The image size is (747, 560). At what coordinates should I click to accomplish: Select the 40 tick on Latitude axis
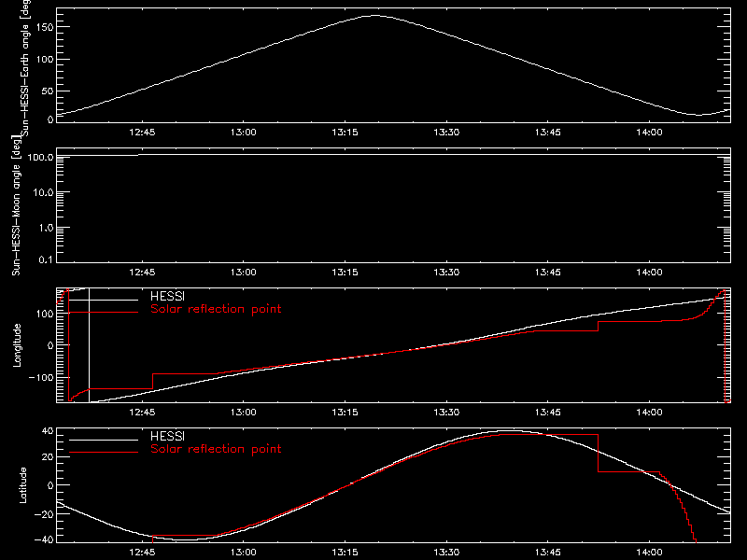49,431
